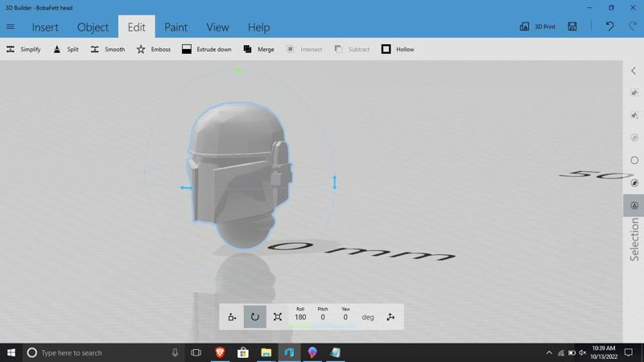The height and width of the screenshot is (362, 644).
Task: Select the Rotate mode icon
Action: 254,317
